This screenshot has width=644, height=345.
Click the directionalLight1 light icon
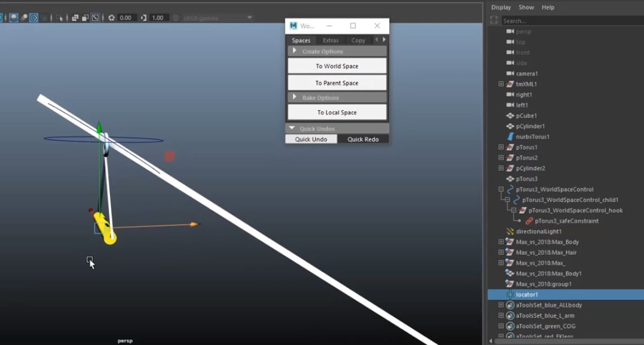point(510,232)
